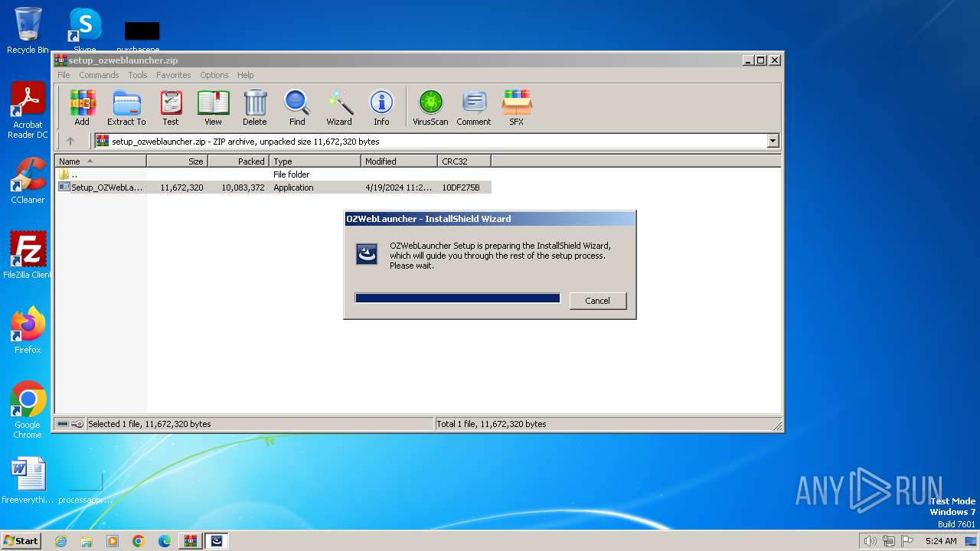Open Acrobat Reader DC desktop icon

coord(28,110)
